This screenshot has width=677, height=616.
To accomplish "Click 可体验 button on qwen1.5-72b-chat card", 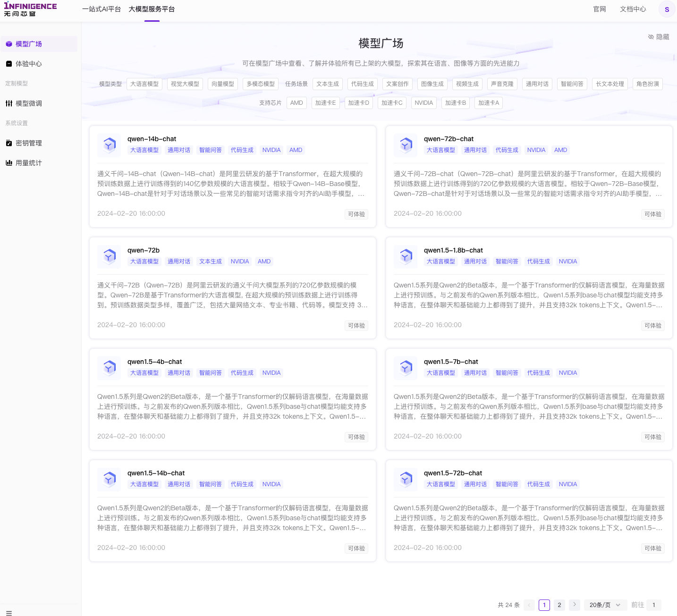I will (x=653, y=548).
